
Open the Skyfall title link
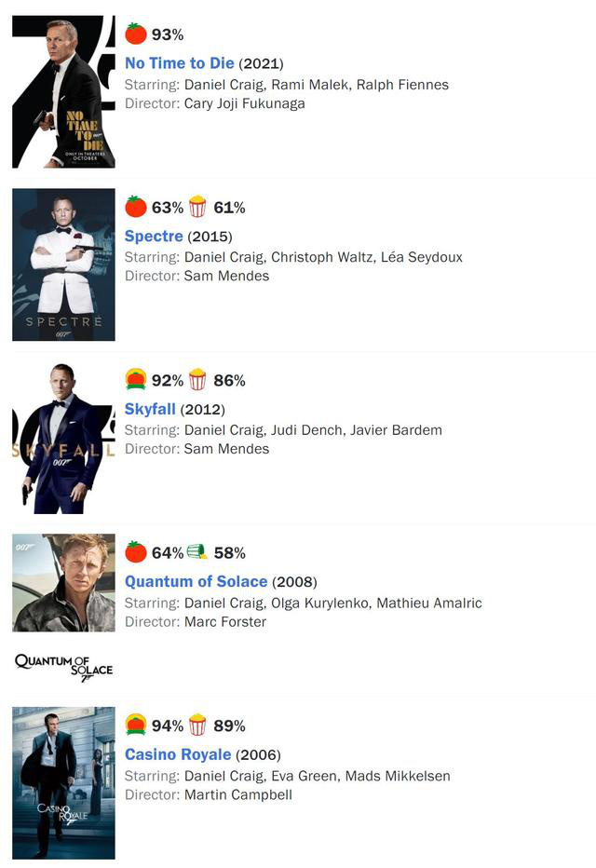tap(150, 409)
